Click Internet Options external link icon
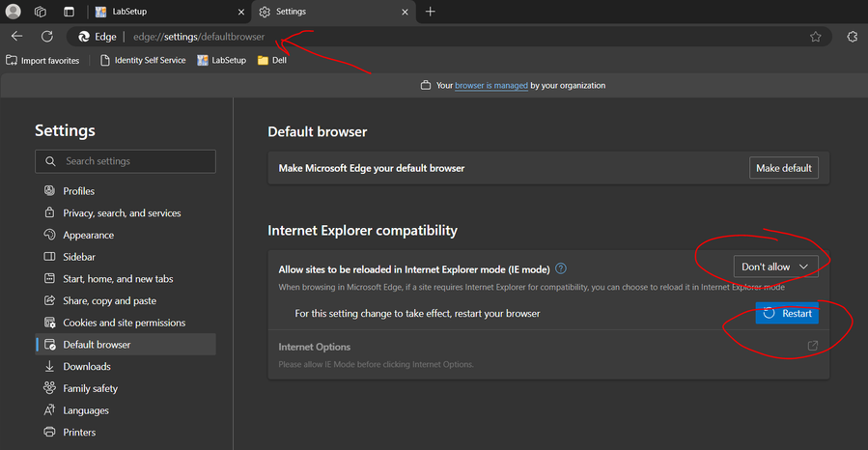This screenshot has width=868, height=450. pos(812,346)
